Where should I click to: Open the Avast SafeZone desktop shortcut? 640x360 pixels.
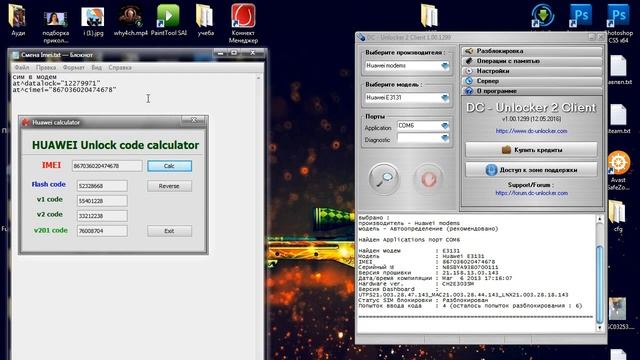pos(618,171)
